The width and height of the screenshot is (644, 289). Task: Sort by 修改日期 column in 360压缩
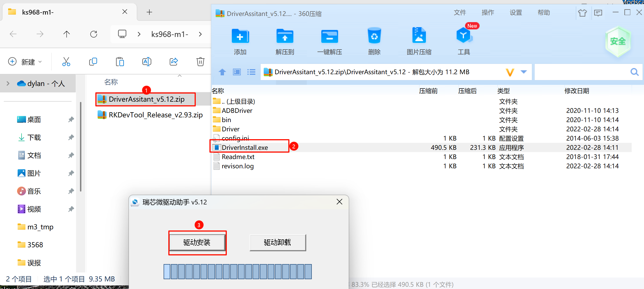(577, 91)
